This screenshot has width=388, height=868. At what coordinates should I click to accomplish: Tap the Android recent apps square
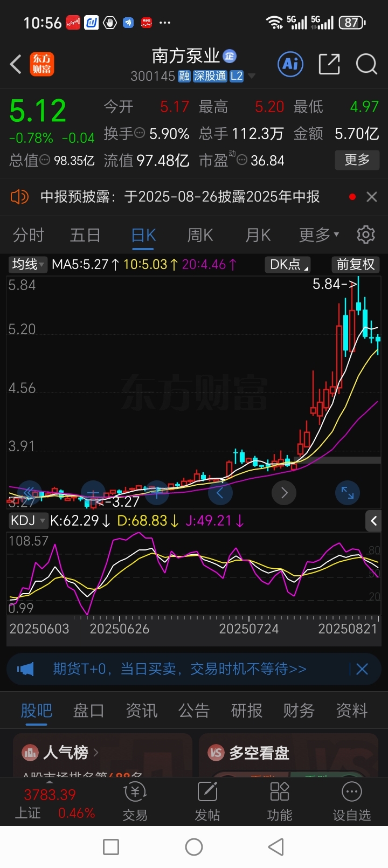pos(111,847)
